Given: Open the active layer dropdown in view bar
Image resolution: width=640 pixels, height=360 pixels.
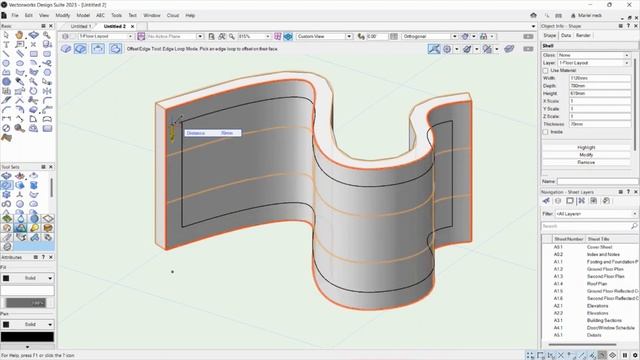Looking at the screenshot, I should [106, 36].
